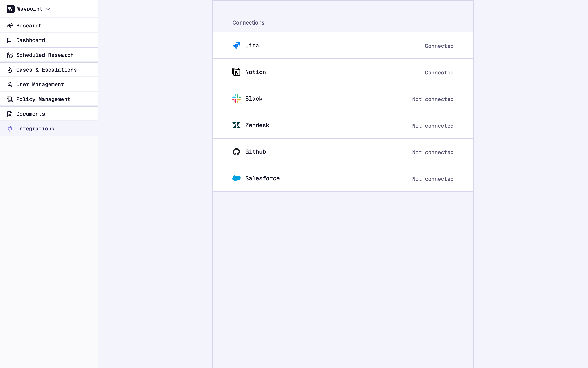Click the Waypoint workspace name
The height and width of the screenshot is (368, 588).
[30, 9]
